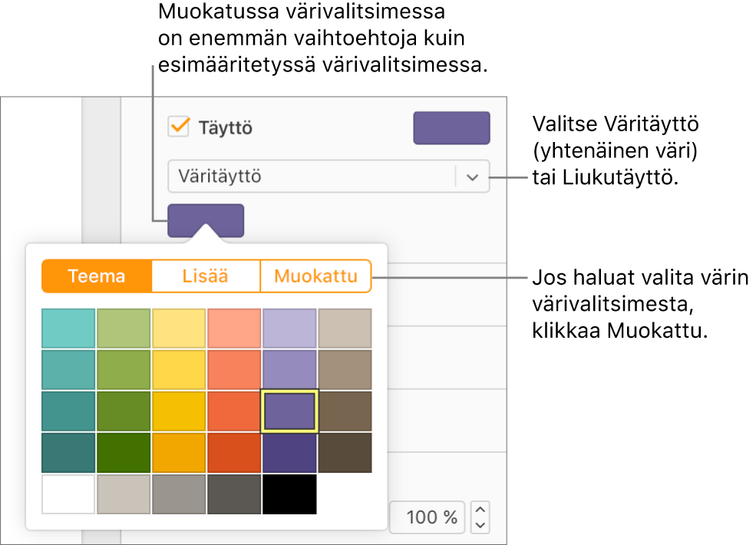
Task: Select the orange-red swatch in the third row
Action: 234,411
